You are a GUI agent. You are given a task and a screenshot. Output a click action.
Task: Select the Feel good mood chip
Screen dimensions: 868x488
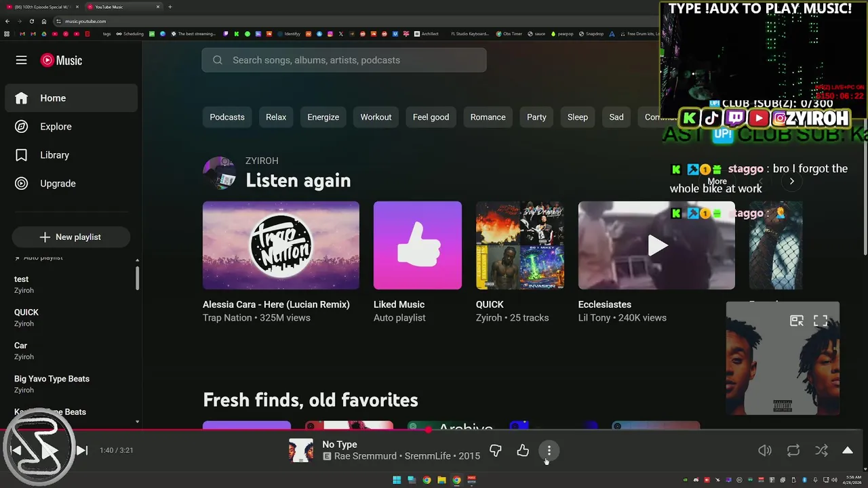pos(431,117)
